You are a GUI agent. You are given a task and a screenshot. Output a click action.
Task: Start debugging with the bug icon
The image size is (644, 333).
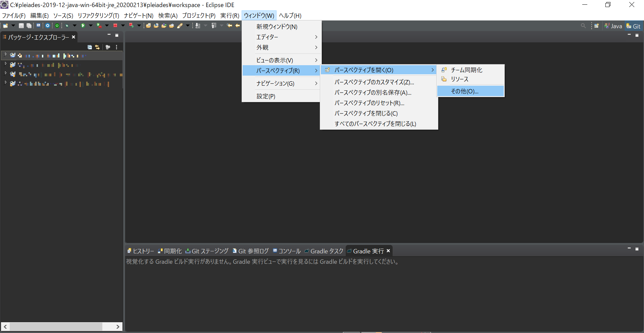click(x=67, y=26)
